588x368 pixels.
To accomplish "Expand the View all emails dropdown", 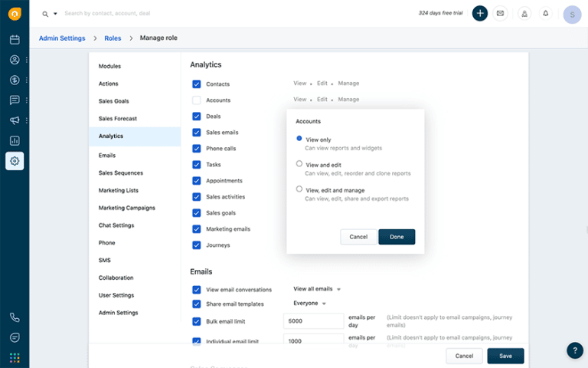I will [x=317, y=289].
